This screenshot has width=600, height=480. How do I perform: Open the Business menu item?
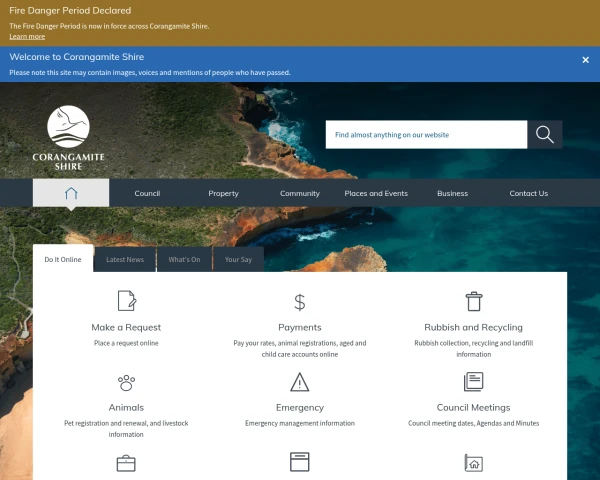(x=452, y=193)
